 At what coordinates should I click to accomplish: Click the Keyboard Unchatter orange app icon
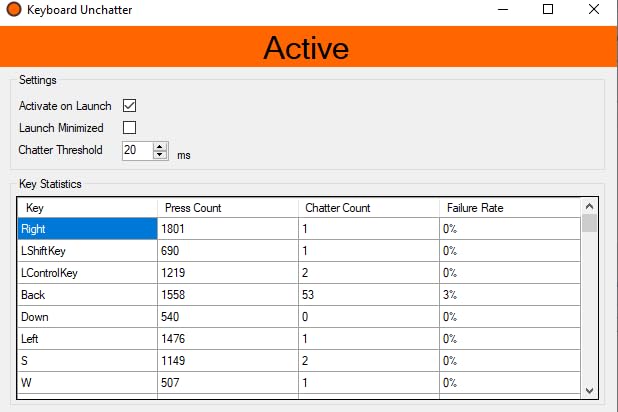click(x=14, y=9)
